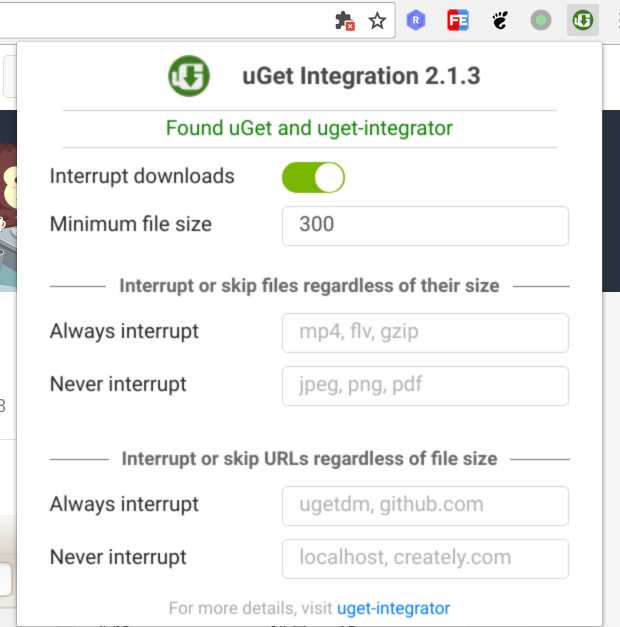The width and height of the screenshot is (620, 627).
Task: Click Found uGet and uget-integrator status text
Action: tap(309, 128)
